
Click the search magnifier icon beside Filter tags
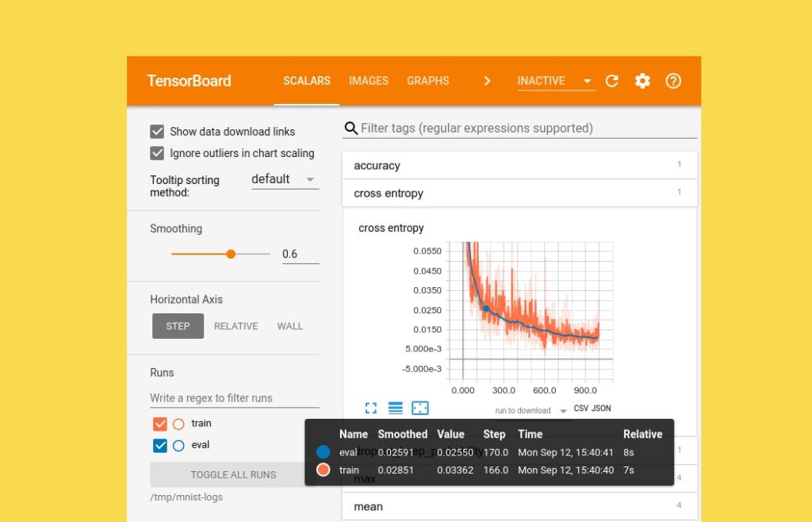(x=350, y=129)
